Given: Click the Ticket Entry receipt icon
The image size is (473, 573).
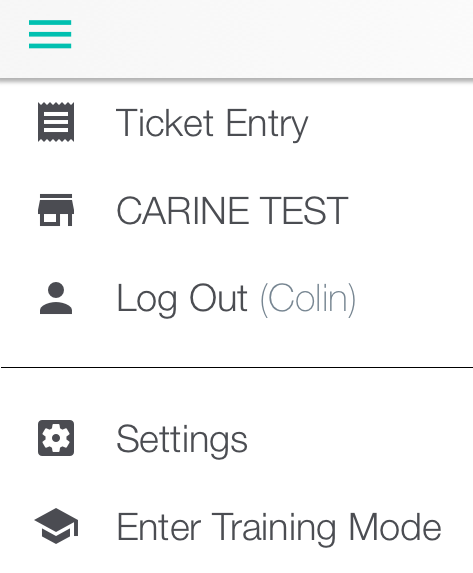Looking at the screenshot, I should click(56, 122).
